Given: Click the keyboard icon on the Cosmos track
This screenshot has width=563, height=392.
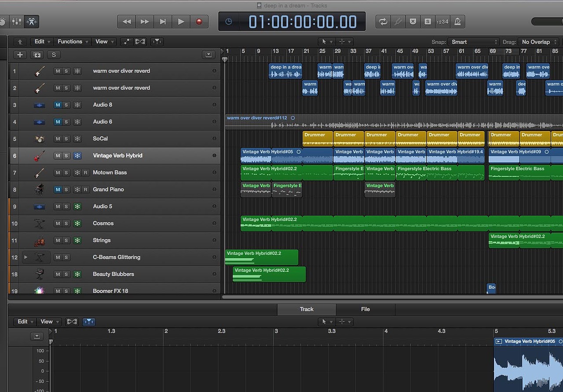Looking at the screenshot, I should click(x=40, y=223).
